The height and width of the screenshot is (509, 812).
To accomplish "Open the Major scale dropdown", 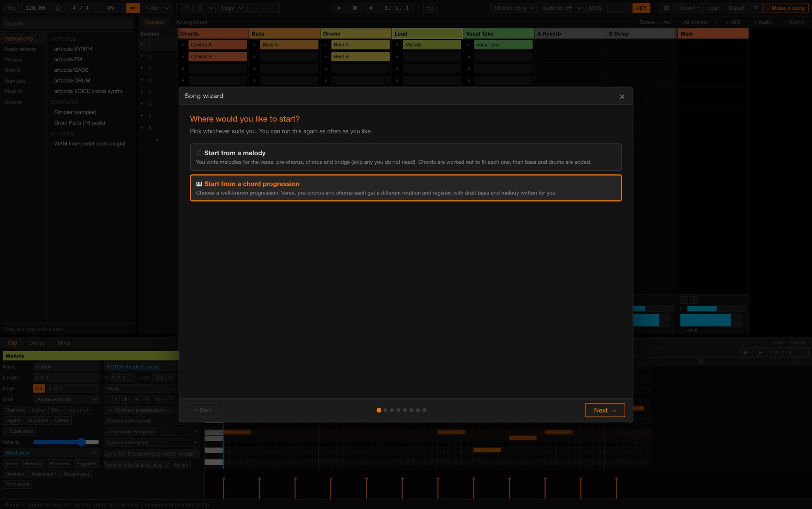I will pyautogui.click(x=232, y=8).
